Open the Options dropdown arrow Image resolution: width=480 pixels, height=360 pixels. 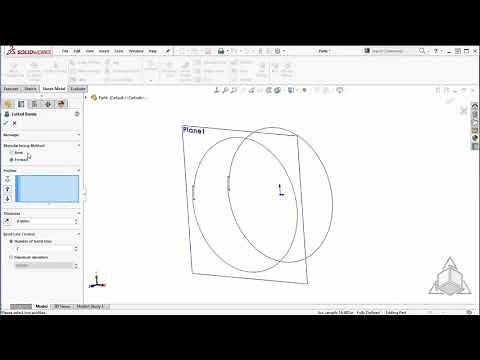point(284,51)
